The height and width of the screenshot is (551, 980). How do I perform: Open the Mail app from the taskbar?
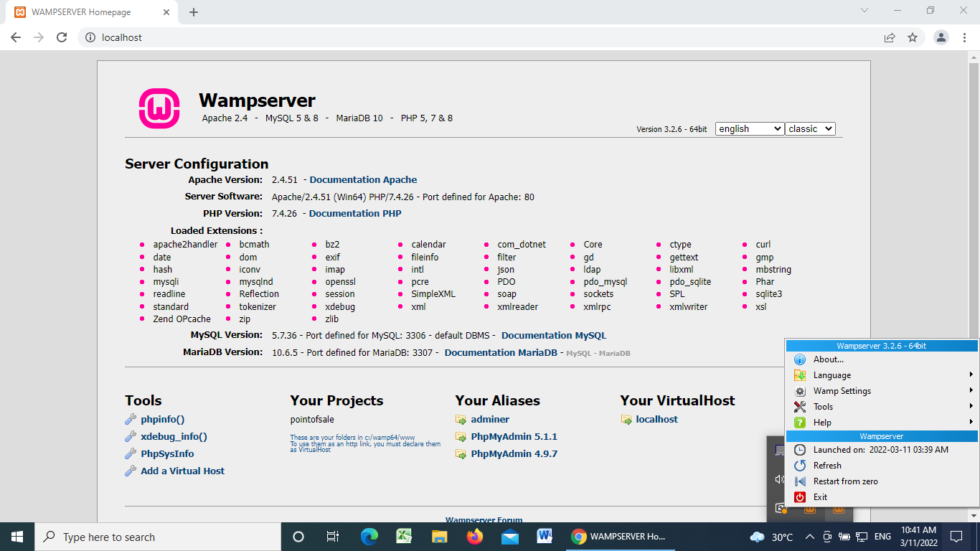tap(510, 537)
